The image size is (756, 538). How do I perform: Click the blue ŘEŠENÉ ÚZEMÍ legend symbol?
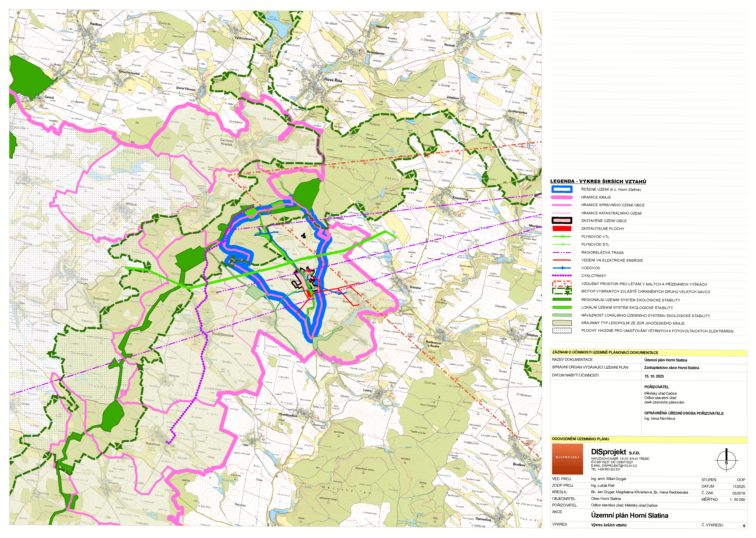pyautogui.click(x=562, y=189)
